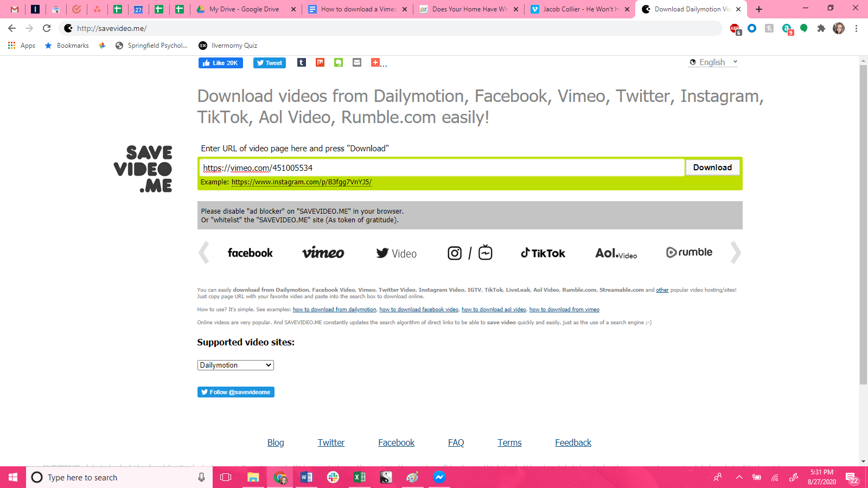
Task: Select the facebook logo in carousel
Action: (x=250, y=253)
